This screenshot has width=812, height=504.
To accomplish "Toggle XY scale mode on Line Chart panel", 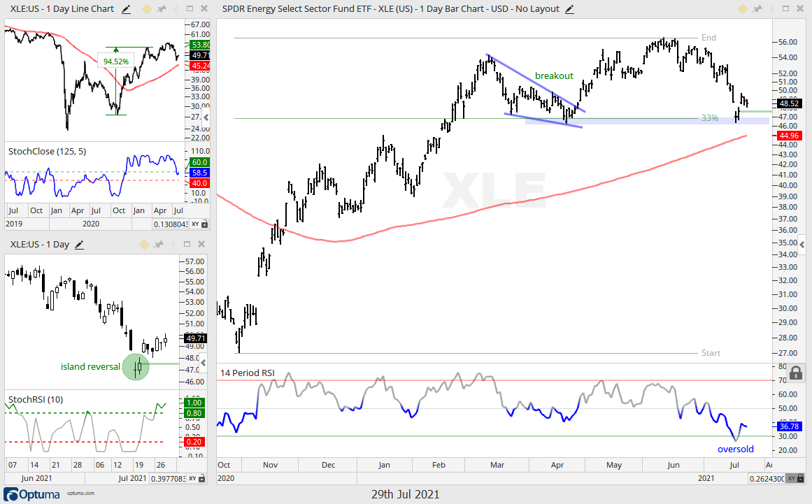I will click(x=194, y=224).
